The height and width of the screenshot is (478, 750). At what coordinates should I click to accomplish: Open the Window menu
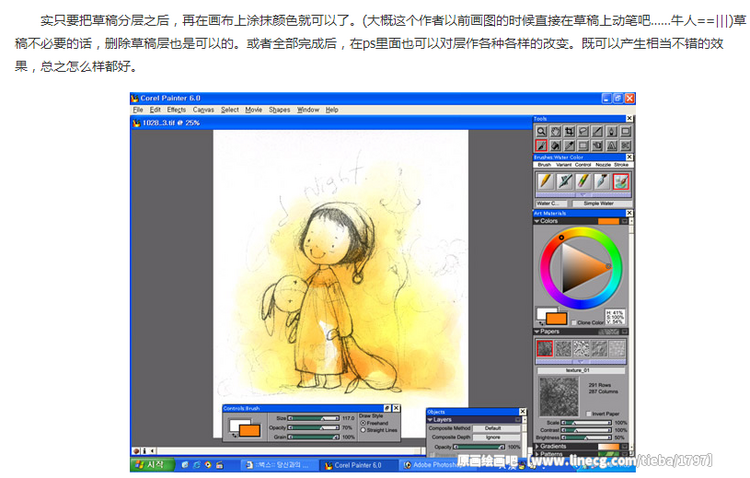308,110
